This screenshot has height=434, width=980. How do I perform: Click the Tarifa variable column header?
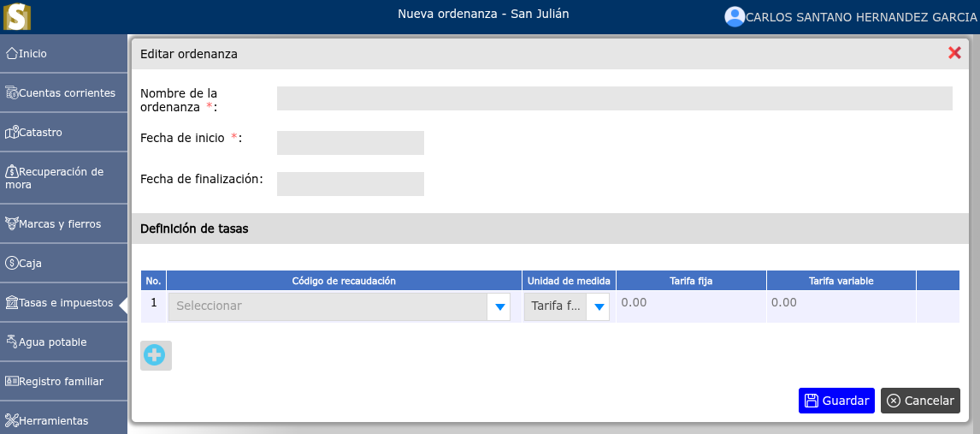point(841,281)
